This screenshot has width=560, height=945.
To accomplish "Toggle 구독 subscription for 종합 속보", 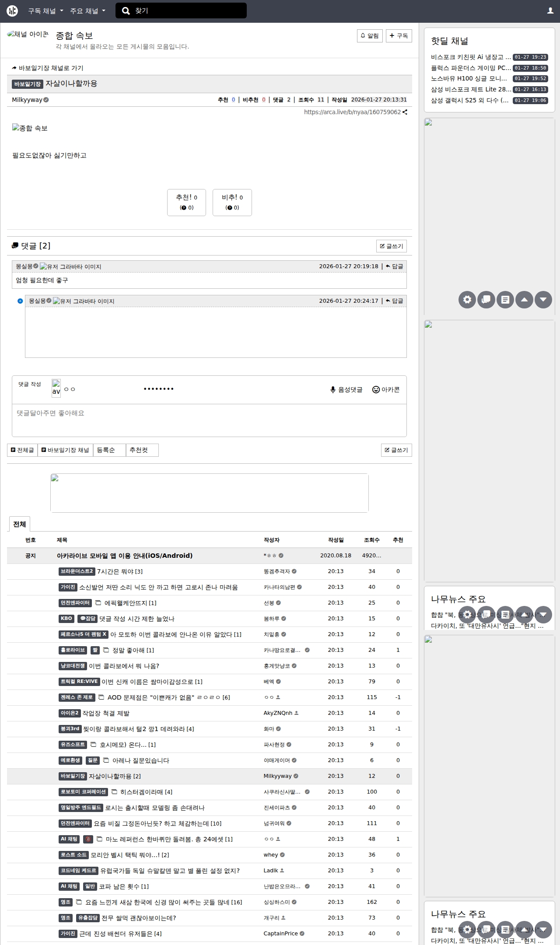I will tap(399, 36).
